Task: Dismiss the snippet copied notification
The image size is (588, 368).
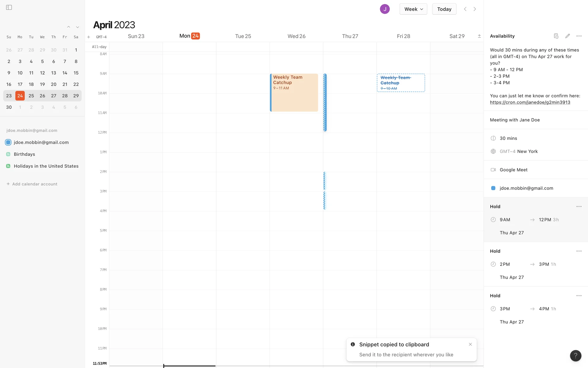Action: tap(470, 344)
